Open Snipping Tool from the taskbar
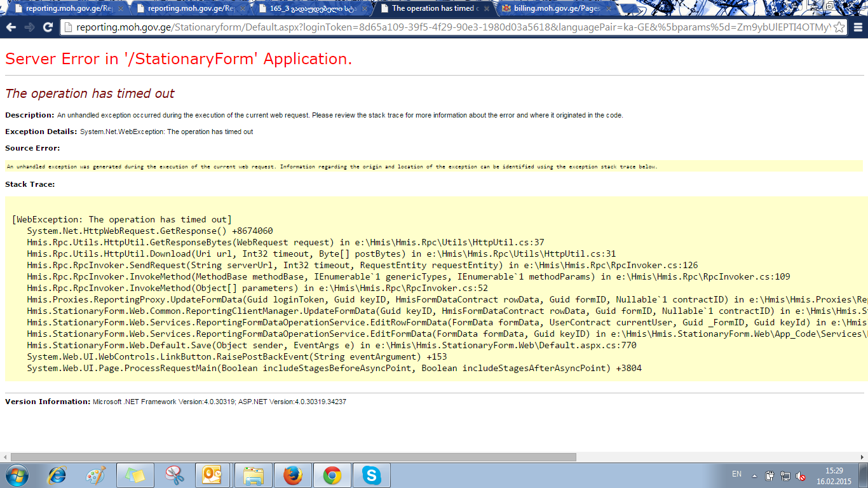 pyautogui.click(x=174, y=475)
